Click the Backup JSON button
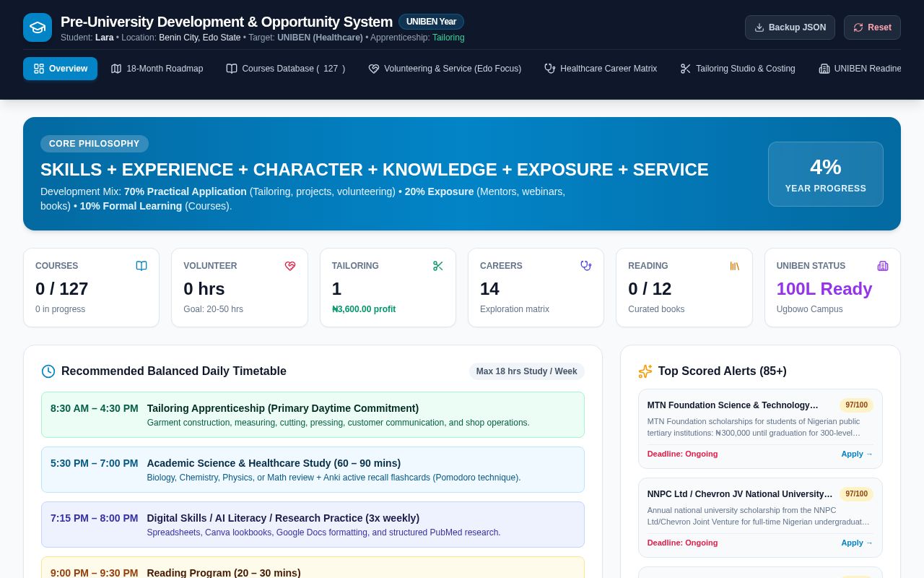Image resolution: width=924 pixels, height=578 pixels. coord(790,27)
